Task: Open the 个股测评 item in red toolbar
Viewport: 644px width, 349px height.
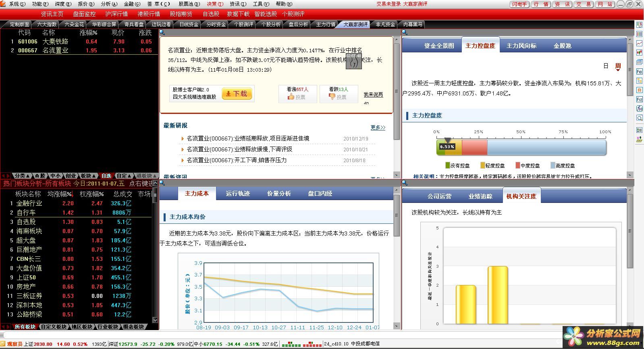Action: click(x=293, y=14)
